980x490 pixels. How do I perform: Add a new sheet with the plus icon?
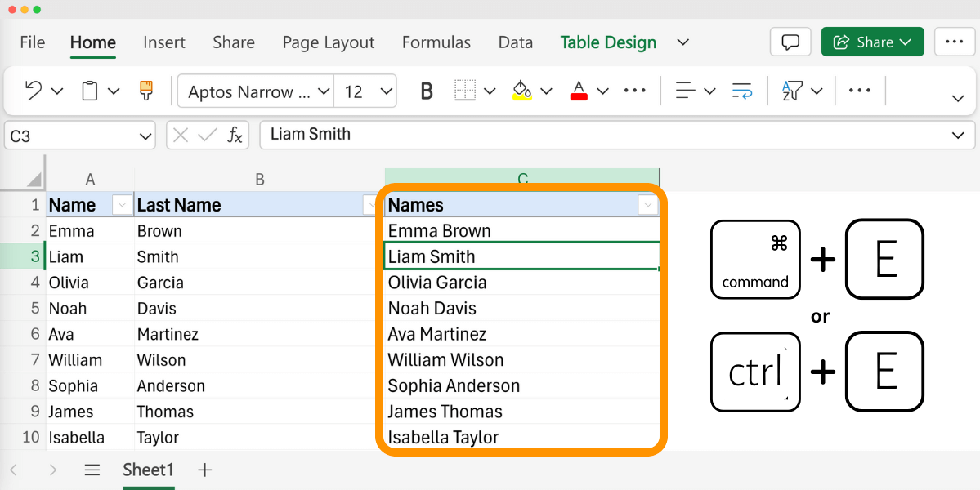coord(204,470)
